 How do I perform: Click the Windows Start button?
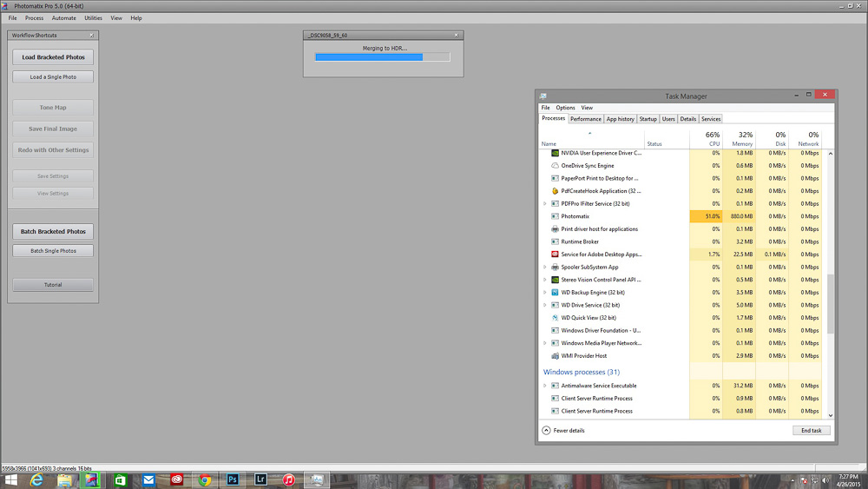click(x=11, y=479)
